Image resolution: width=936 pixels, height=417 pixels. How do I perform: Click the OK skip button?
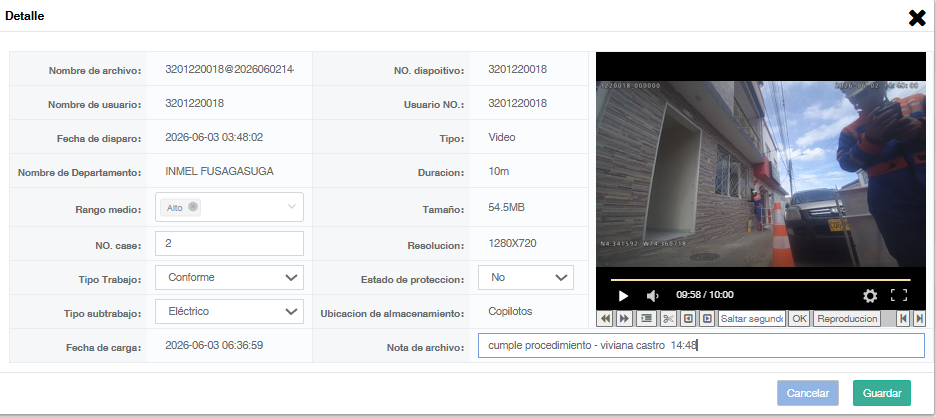tap(799, 319)
